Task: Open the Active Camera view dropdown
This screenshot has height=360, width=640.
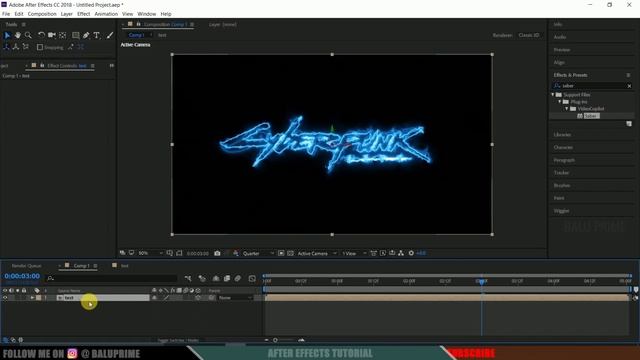Action: pyautogui.click(x=317, y=253)
